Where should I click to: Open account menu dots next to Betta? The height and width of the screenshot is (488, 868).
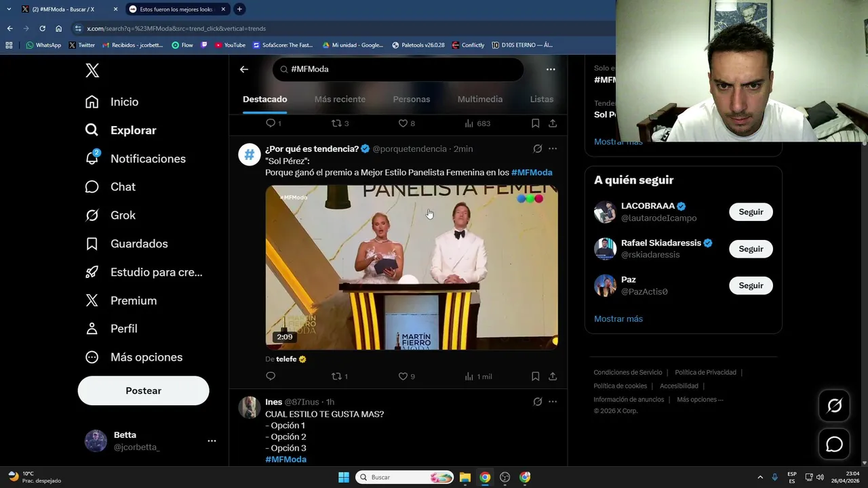[x=212, y=441]
